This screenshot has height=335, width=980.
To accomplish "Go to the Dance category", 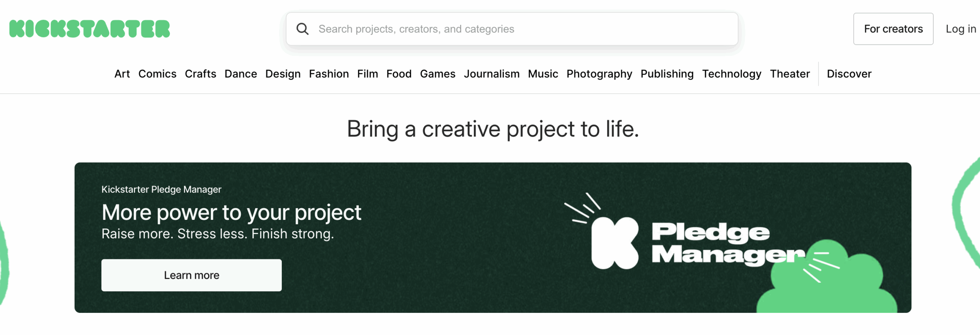I will (240, 74).
